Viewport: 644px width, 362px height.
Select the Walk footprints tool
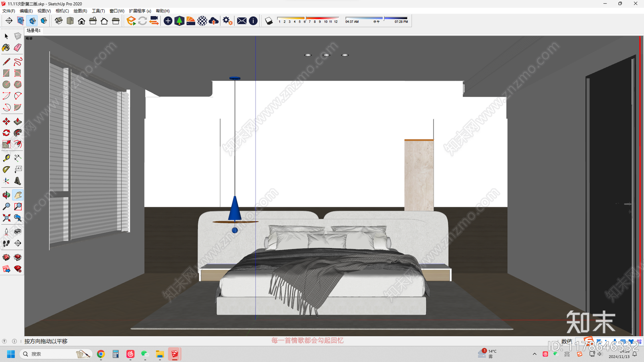(6, 243)
